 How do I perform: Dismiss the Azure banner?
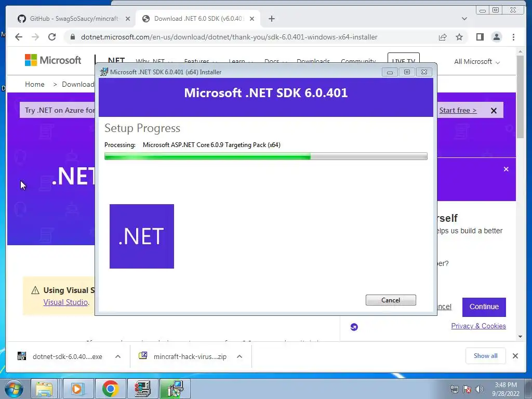[494, 111]
